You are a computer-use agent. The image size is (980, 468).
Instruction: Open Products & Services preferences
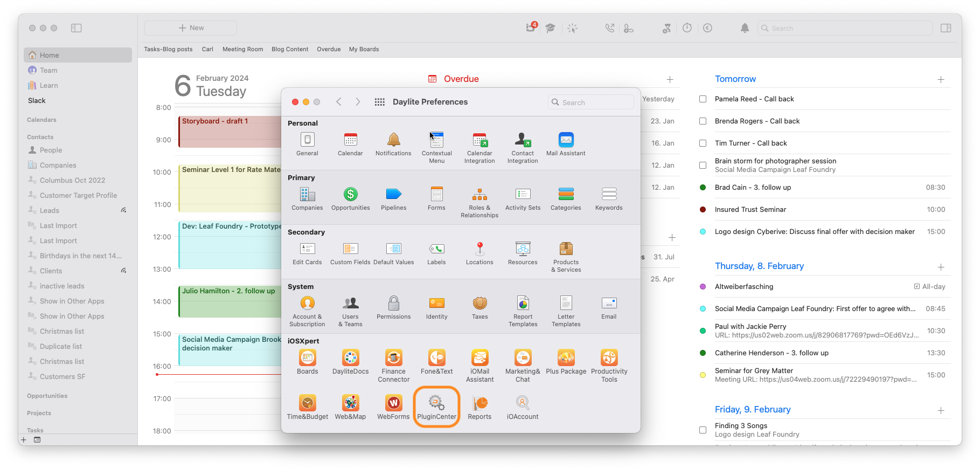pos(566,257)
